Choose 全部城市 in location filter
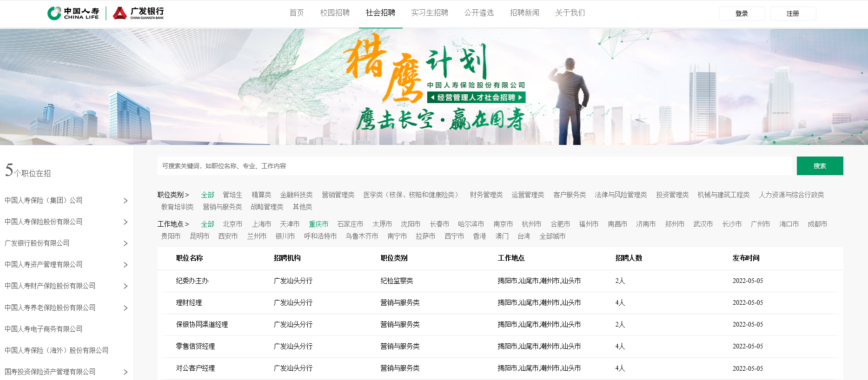The width and height of the screenshot is (868, 380). (552, 236)
